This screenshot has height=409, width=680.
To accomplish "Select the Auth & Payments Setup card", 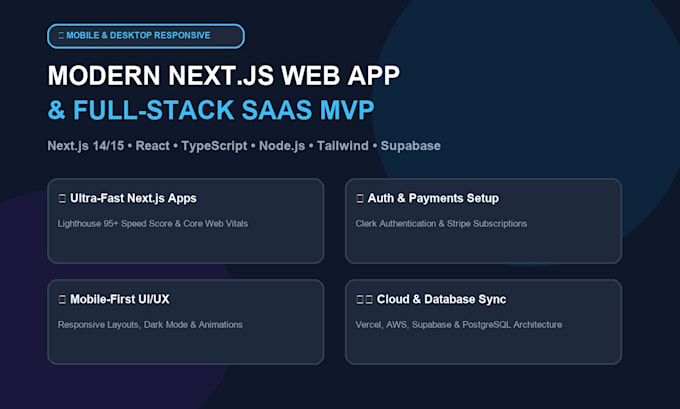I will pos(484,221).
